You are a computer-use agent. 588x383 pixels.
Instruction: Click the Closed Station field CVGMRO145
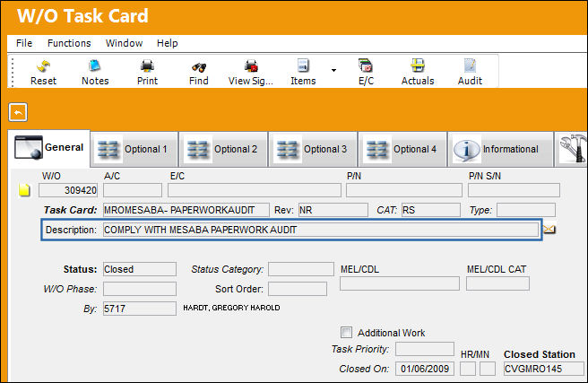(544, 369)
